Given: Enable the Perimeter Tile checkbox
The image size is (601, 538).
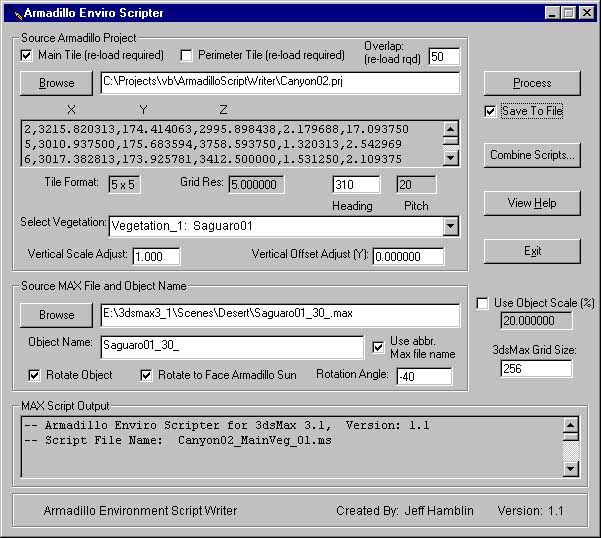Looking at the screenshot, I should point(186,55).
